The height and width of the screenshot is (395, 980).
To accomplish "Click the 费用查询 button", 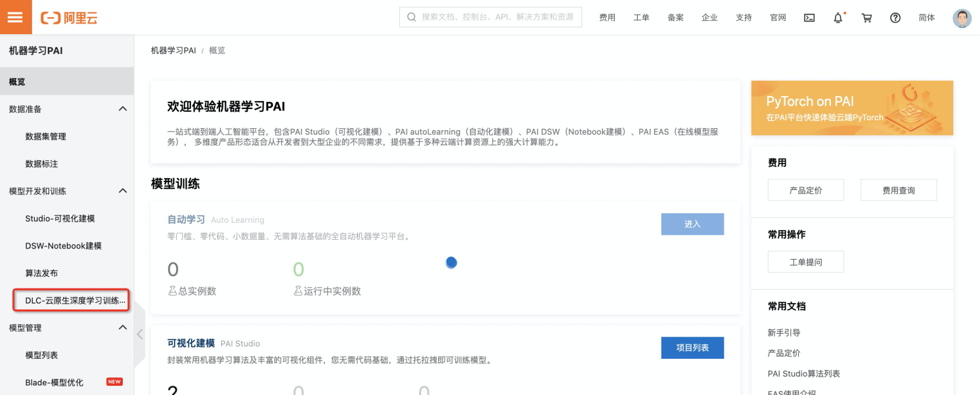I will (x=899, y=190).
